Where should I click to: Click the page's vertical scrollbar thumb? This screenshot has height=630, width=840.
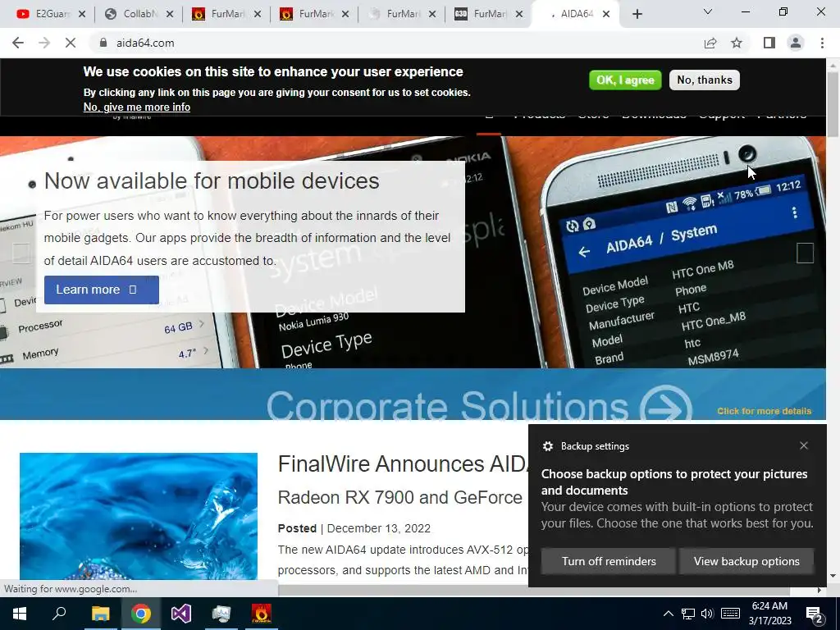833,103
